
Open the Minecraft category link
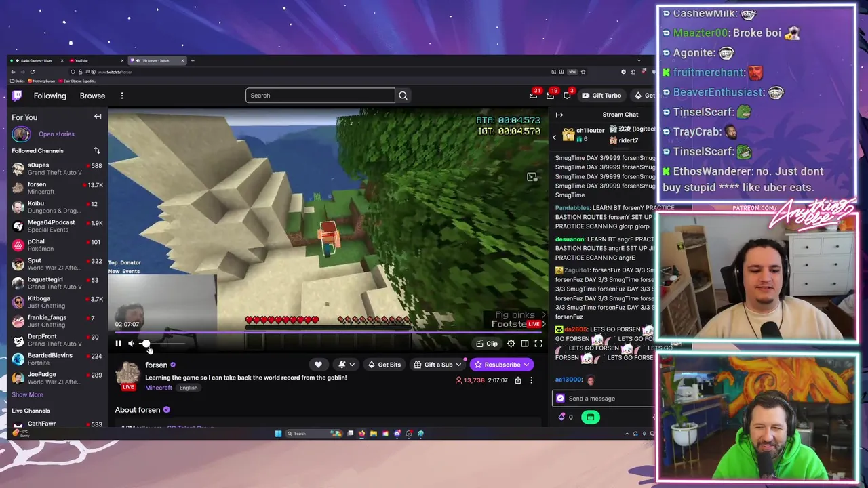[159, 388]
